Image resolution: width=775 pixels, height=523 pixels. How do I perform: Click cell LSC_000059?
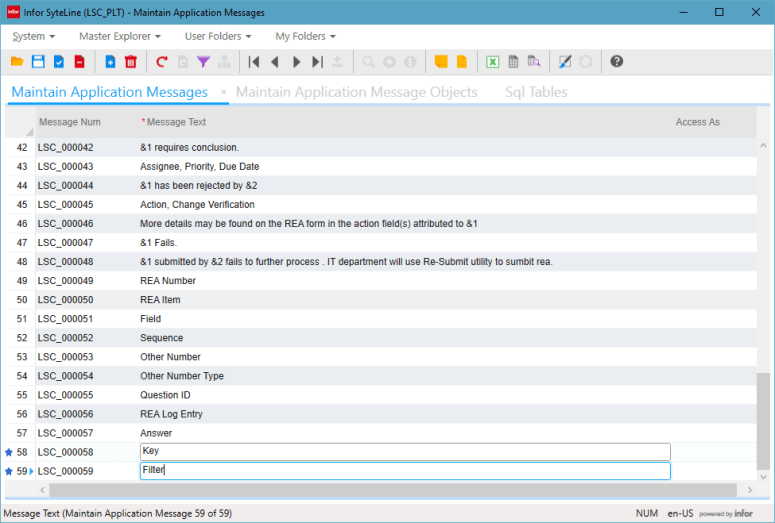(65, 471)
